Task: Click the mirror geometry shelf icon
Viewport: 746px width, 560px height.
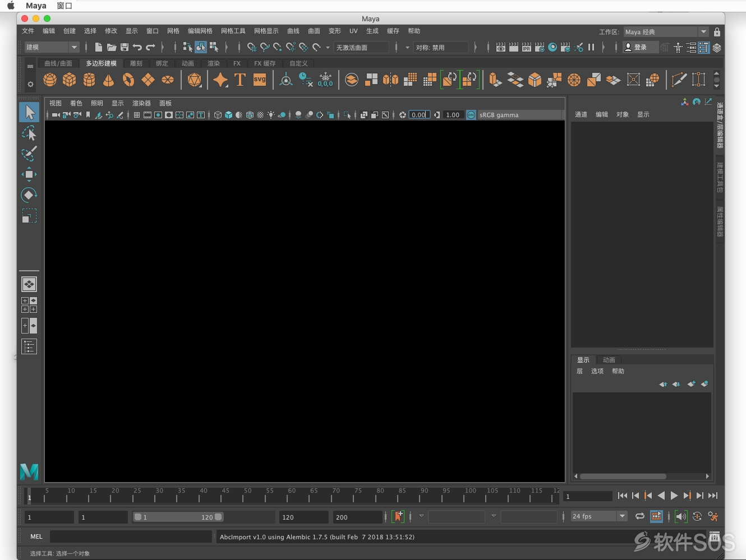Action: click(391, 80)
